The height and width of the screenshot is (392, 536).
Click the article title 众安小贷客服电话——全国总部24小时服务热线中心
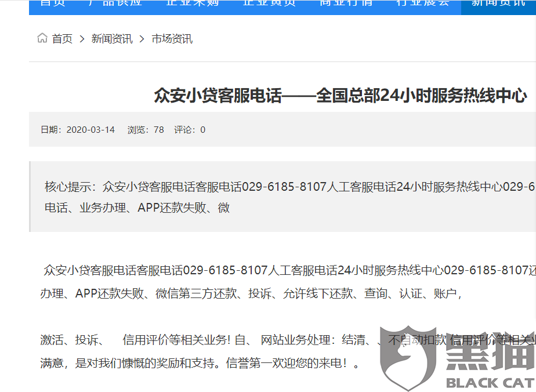tap(341, 95)
